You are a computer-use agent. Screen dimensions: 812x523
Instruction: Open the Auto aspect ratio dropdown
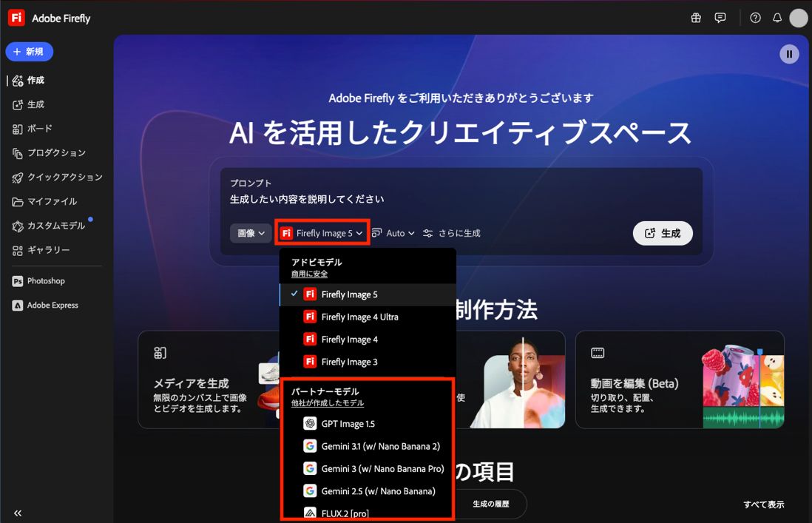point(393,234)
